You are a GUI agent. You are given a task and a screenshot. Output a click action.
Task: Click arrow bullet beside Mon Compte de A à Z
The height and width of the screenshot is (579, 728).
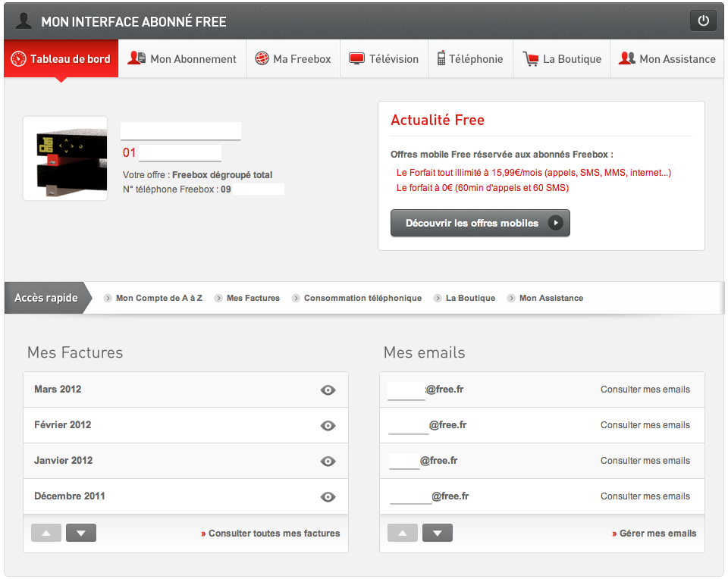coord(108,299)
